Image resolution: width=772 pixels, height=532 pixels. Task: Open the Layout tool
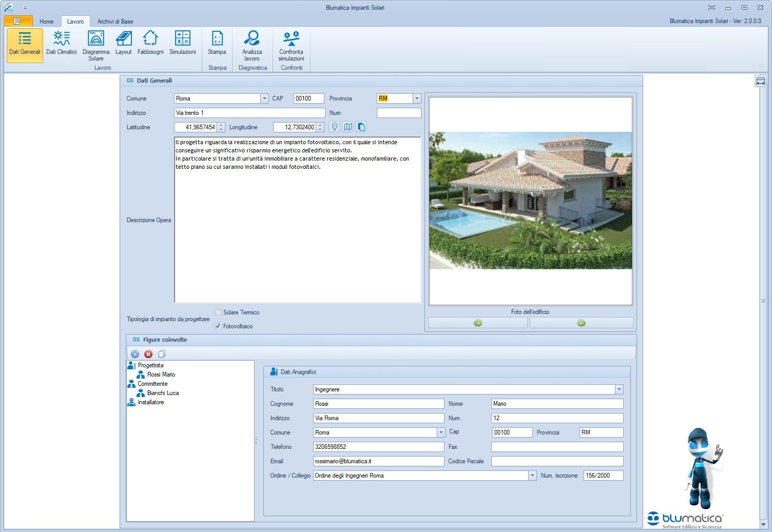tap(123, 43)
